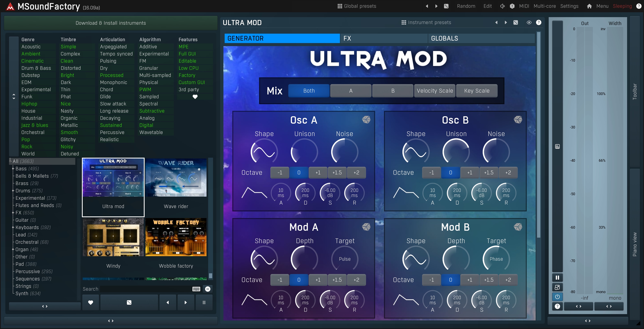Viewport: 644px width, 329px height.
Task: Randomize Mod B with its dice icon
Action: pos(518,227)
